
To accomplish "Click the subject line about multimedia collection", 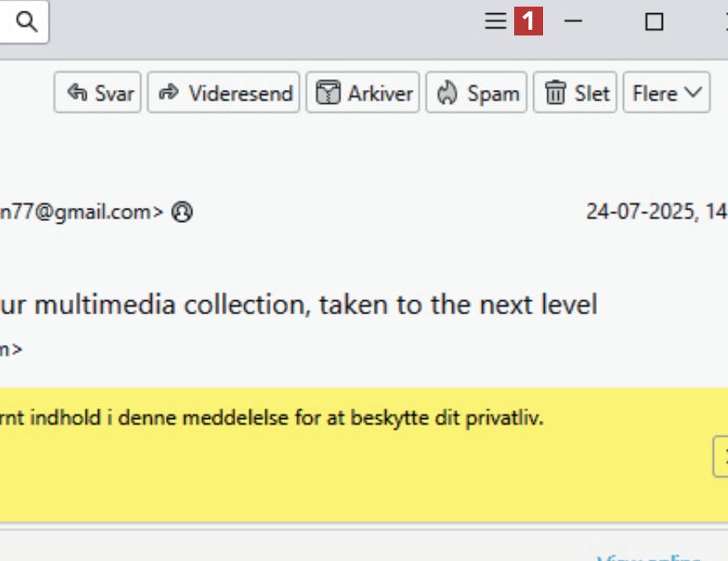I will (x=297, y=304).
